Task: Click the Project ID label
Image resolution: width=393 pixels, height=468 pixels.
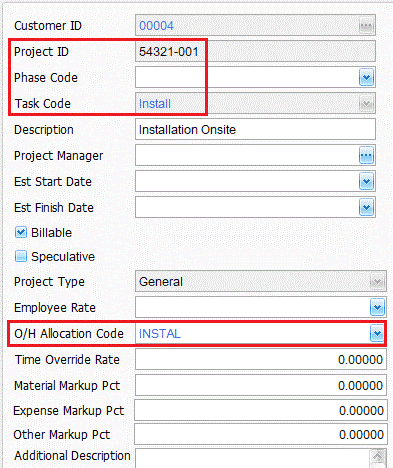Action: pos(41,52)
